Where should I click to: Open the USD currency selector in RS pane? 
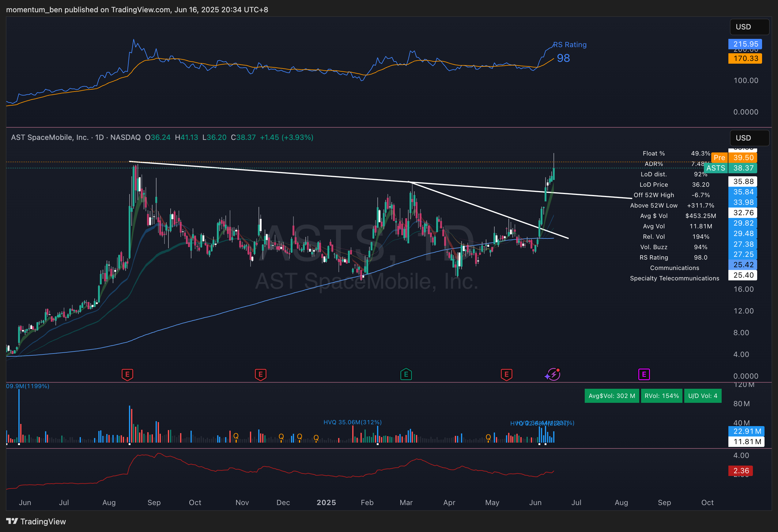pyautogui.click(x=749, y=27)
